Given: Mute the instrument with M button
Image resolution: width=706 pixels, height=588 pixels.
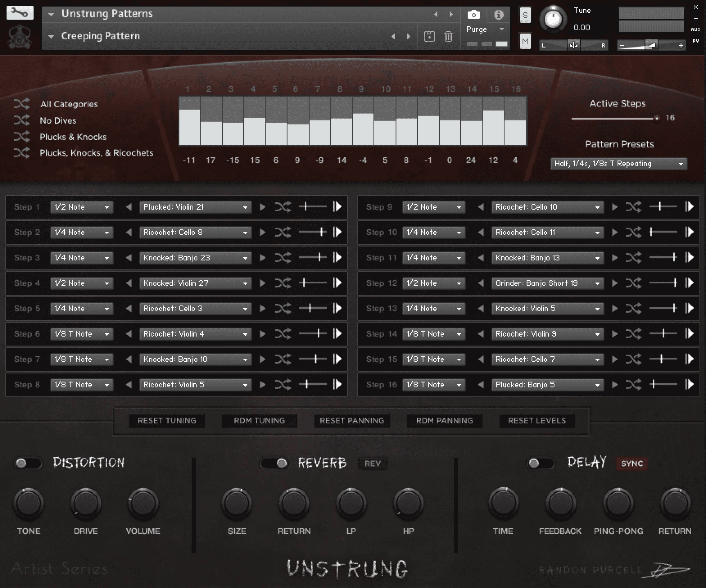Looking at the screenshot, I should point(525,41).
